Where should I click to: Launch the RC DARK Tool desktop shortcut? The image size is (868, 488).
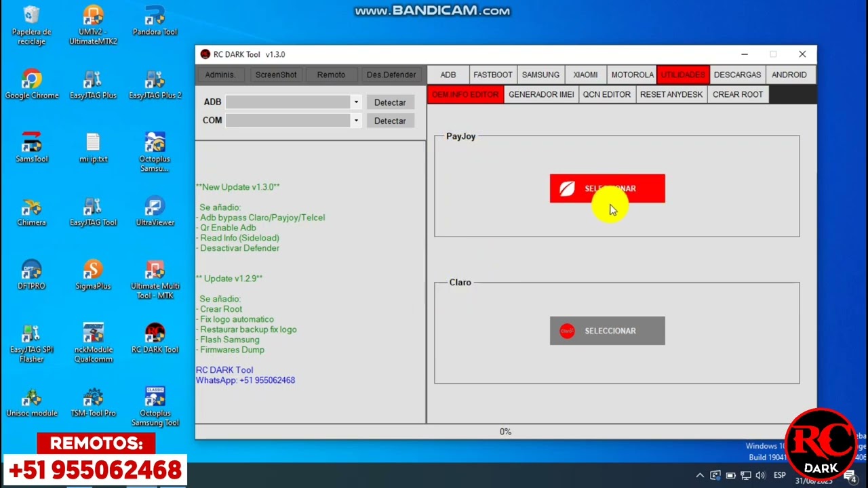[x=155, y=338]
